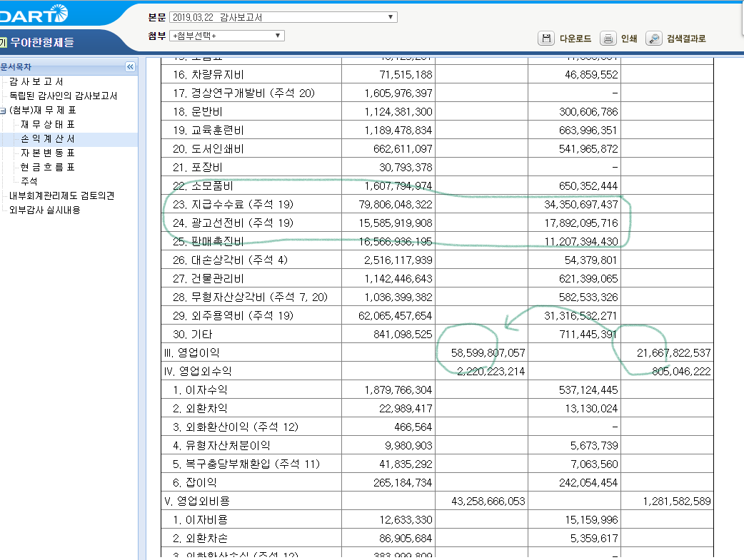Click the Ⅳ. 영업외수익 row label
This screenshot has height=560, width=744.
point(197,371)
